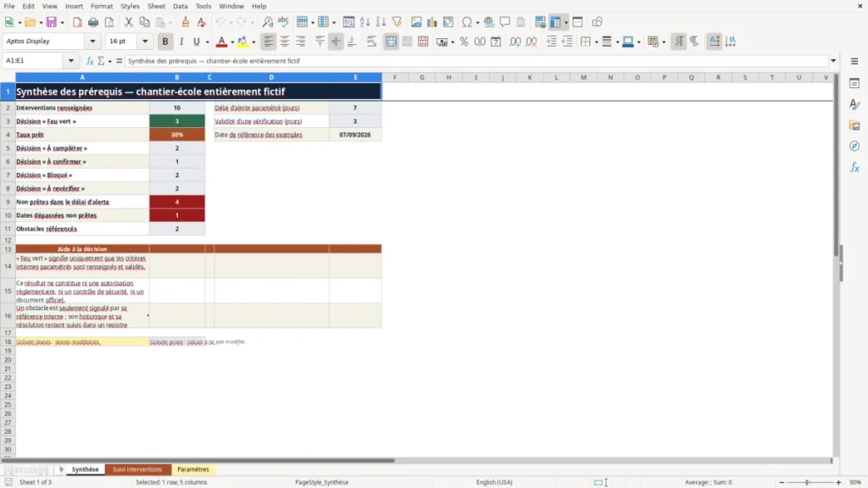Format cell as percent

[x=464, y=42]
